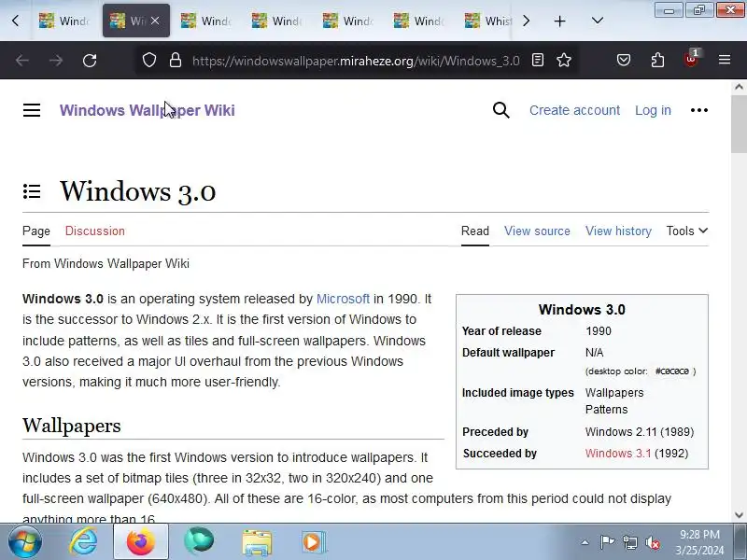Screen dimensions: 747x560
Task: Open View history tab
Action: [618, 231]
